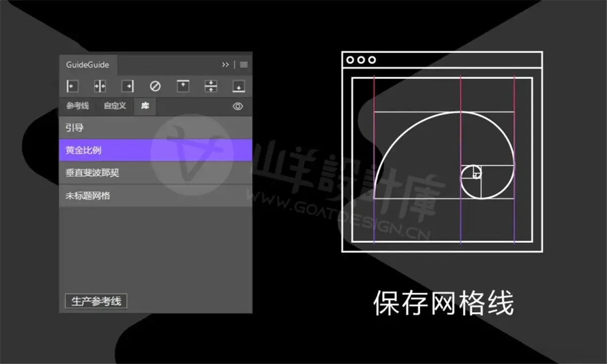Select the 未标题网格 library entry

pyautogui.click(x=156, y=196)
